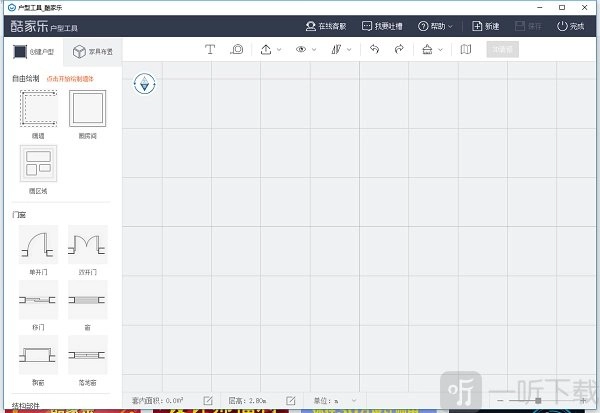Switch to the 创建户型 tab
This screenshot has height=413, width=600.
point(32,50)
